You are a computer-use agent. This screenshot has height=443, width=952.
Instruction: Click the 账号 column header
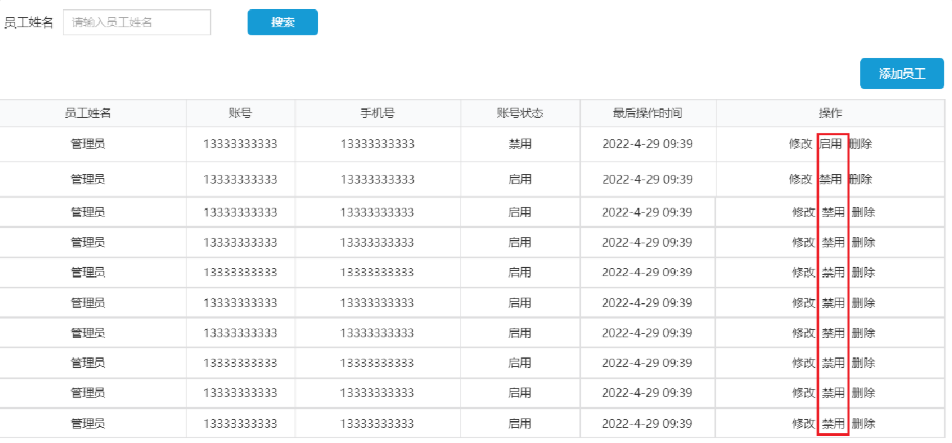pos(240,113)
